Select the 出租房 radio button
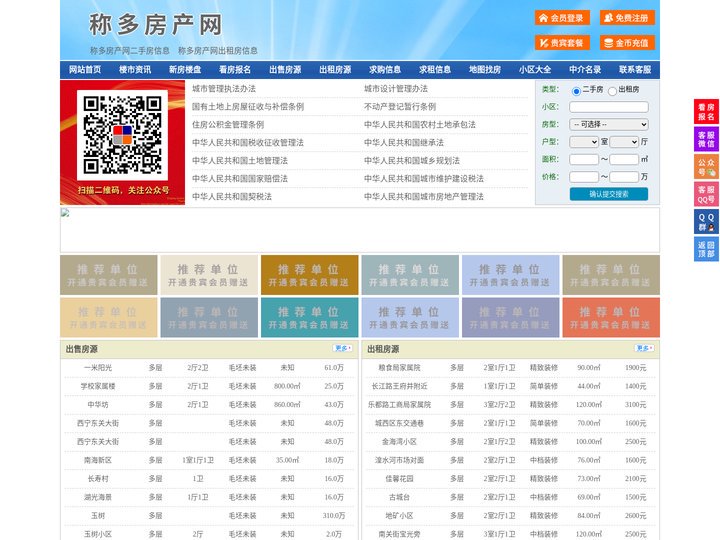The height and width of the screenshot is (540, 720). click(612, 91)
